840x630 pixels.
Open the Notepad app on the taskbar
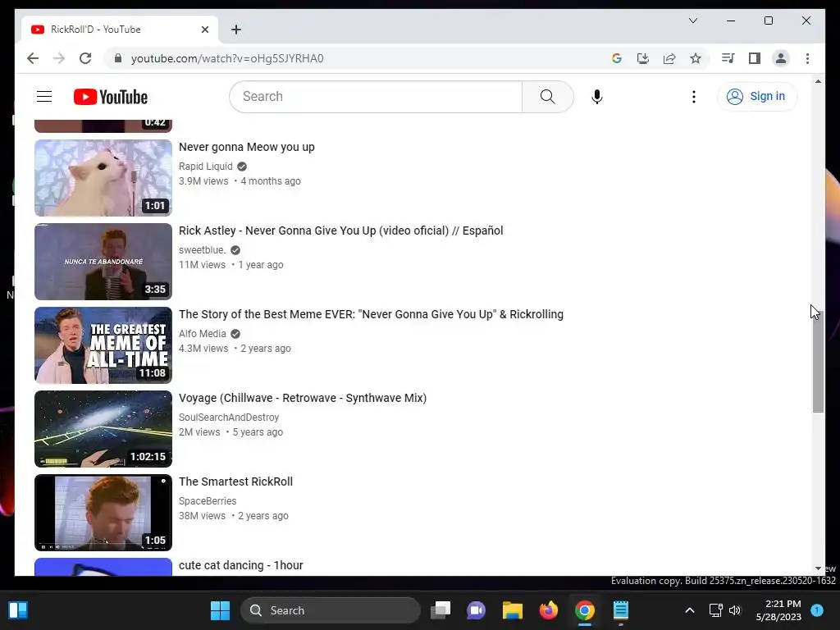(620, 610)
